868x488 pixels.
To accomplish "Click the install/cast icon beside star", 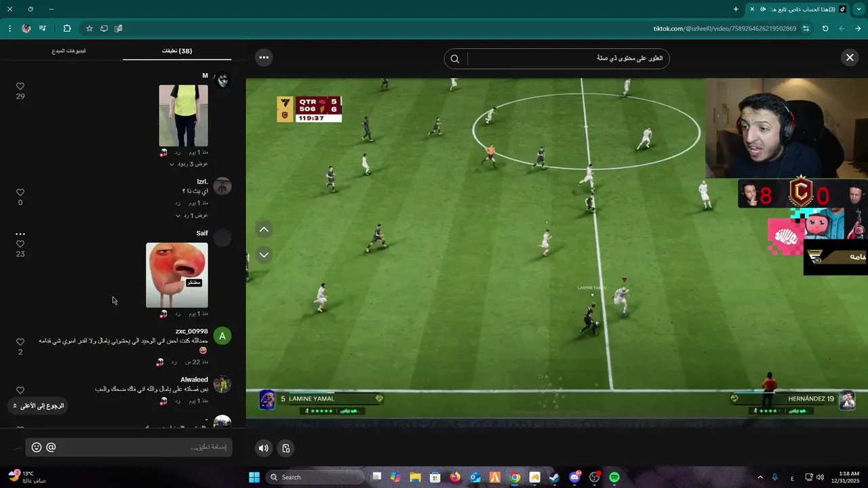I will [104, 28].
